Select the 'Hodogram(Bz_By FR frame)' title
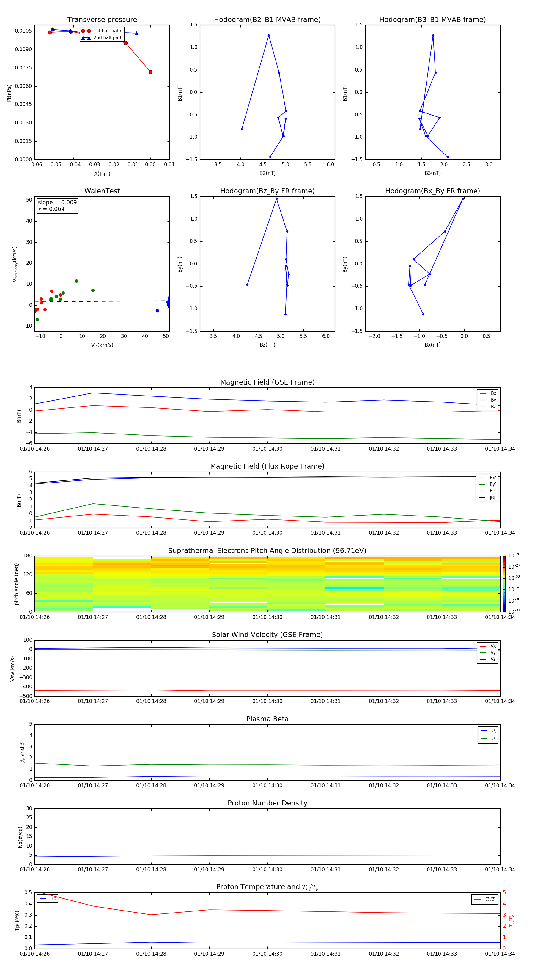The height and width of the screenshot is (980, 535). pos(267,191)
